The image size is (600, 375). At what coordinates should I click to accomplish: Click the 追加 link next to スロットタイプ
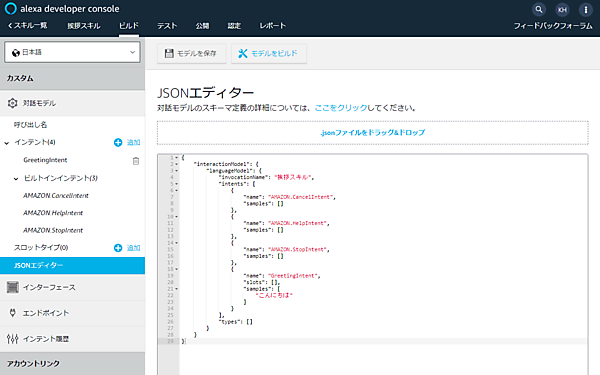point(134,248)
